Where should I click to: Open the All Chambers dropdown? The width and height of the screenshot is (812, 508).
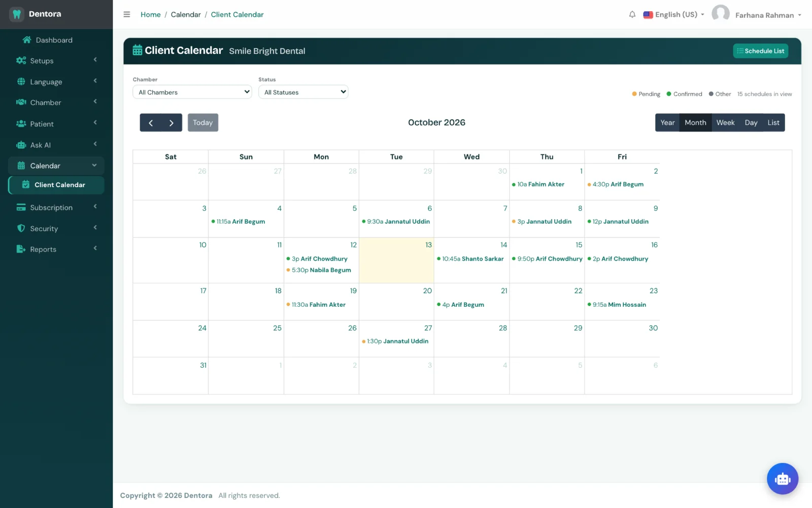[x=192, y=92]
